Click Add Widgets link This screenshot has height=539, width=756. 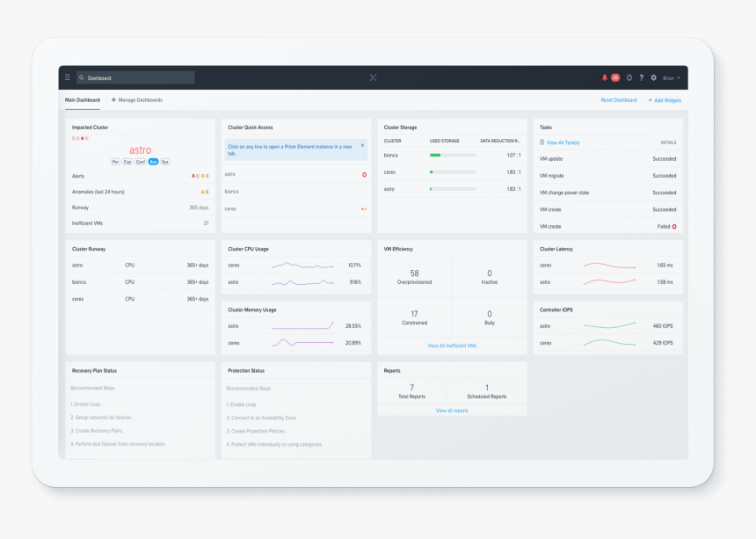[668, 100]
